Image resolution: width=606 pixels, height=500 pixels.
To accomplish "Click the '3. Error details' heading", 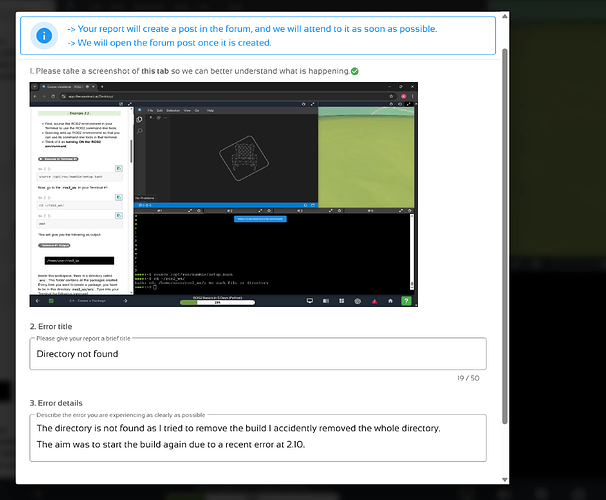I will pos(56,403).
